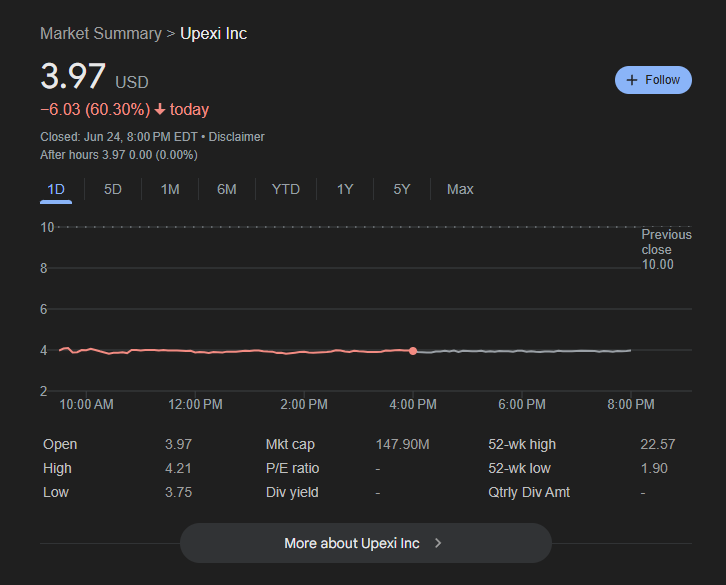The width and height of the screenshot is (726, 585).
Task: Click the Qtrly Div Amt label
Action: [529, 492]
